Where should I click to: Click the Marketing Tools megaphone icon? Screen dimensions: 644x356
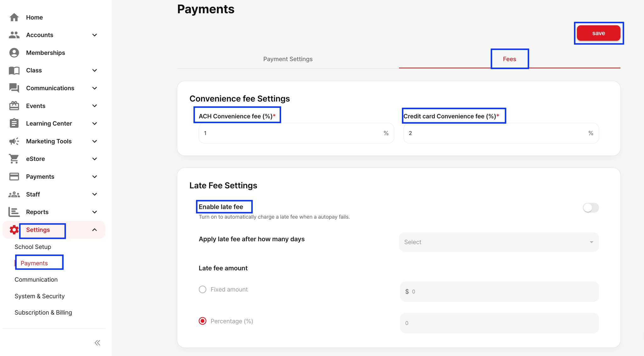click(x=14, y=141)
